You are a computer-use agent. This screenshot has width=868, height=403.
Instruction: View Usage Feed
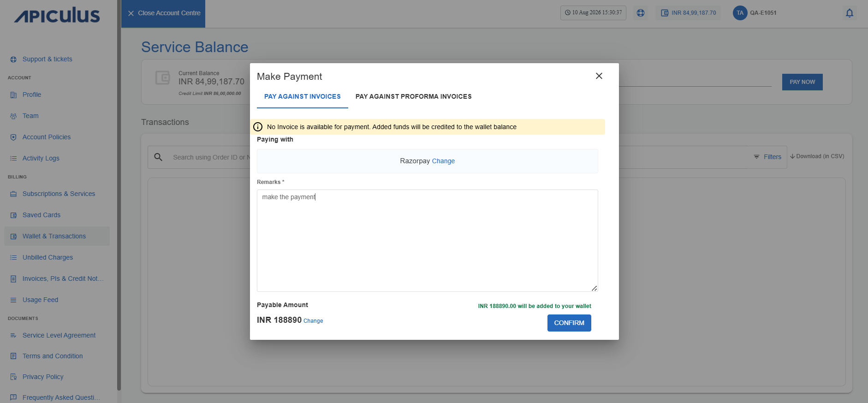(41, 300)
